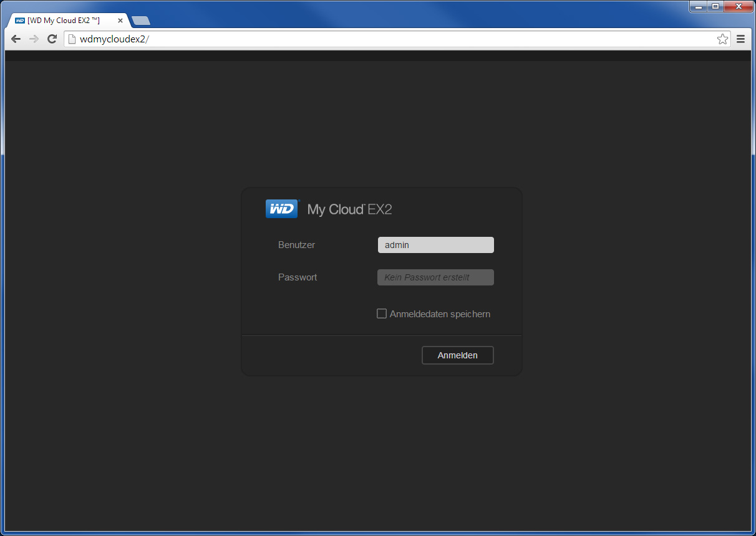Open the Chrome hamburger menu
Screen dimensions: 756x536
click(741, 39)
